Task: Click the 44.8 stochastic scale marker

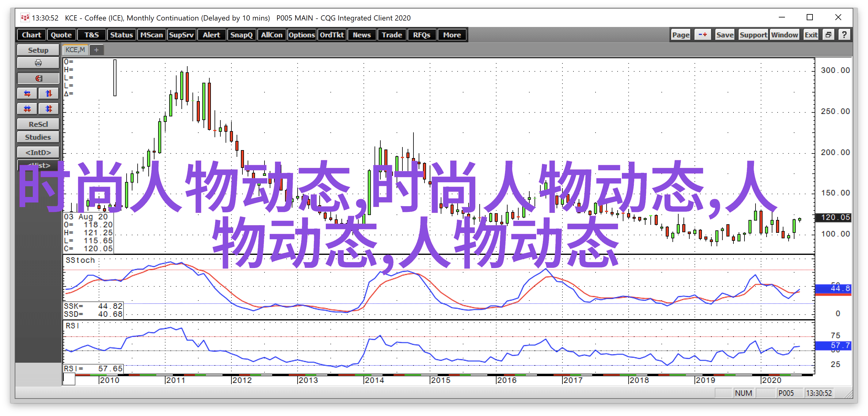Action: (834, 288)
